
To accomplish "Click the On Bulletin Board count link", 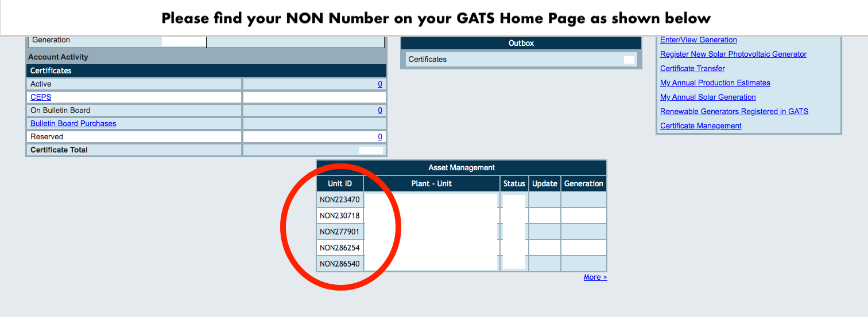I will coord(380,110).
